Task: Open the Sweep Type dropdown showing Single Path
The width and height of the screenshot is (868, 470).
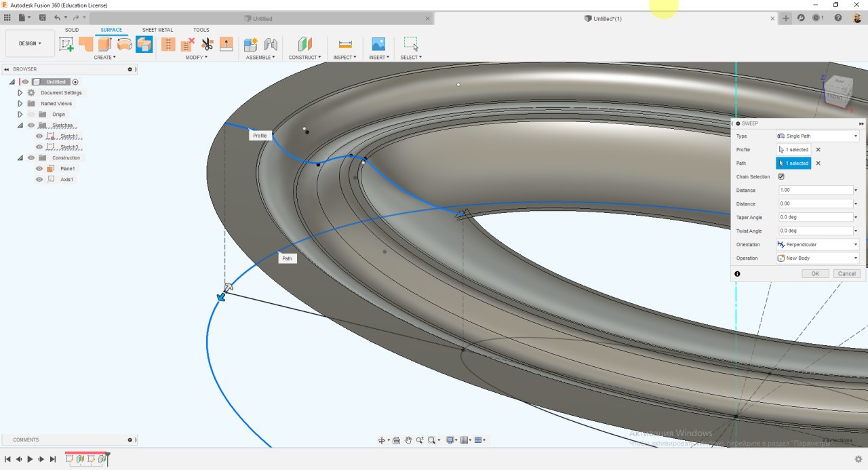Action: 817,136
